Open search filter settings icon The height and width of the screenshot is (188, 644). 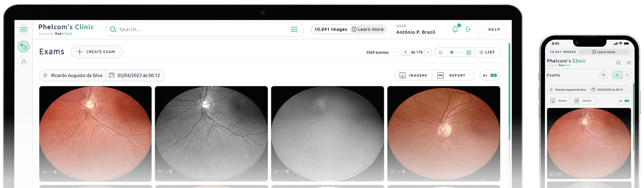294,30
